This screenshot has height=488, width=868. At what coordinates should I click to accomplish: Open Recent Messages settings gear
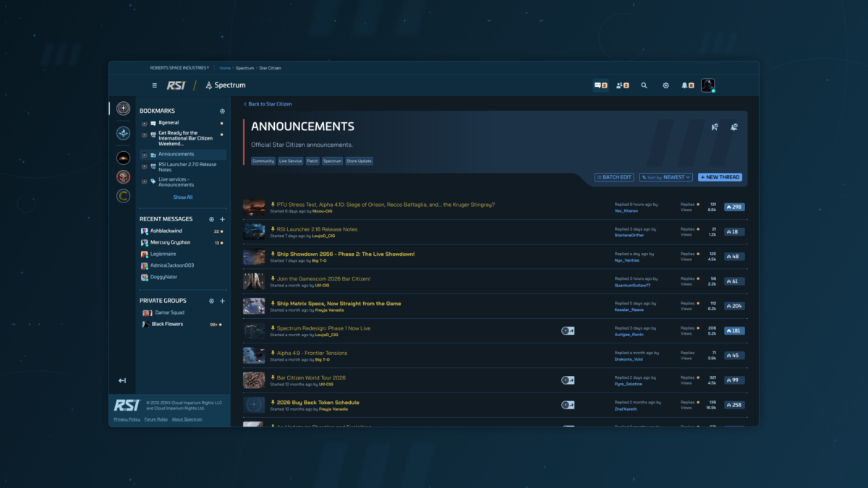[x=211, y=219]
